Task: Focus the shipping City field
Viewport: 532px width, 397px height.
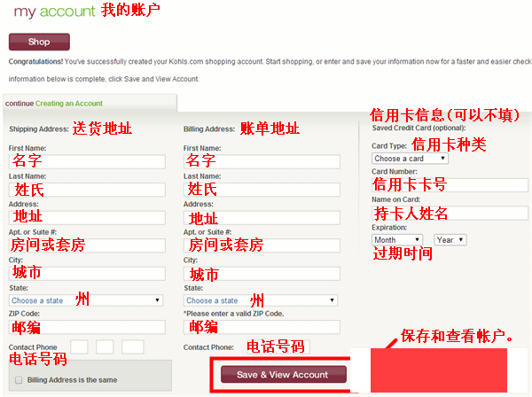Action: (x=87, y=273)
